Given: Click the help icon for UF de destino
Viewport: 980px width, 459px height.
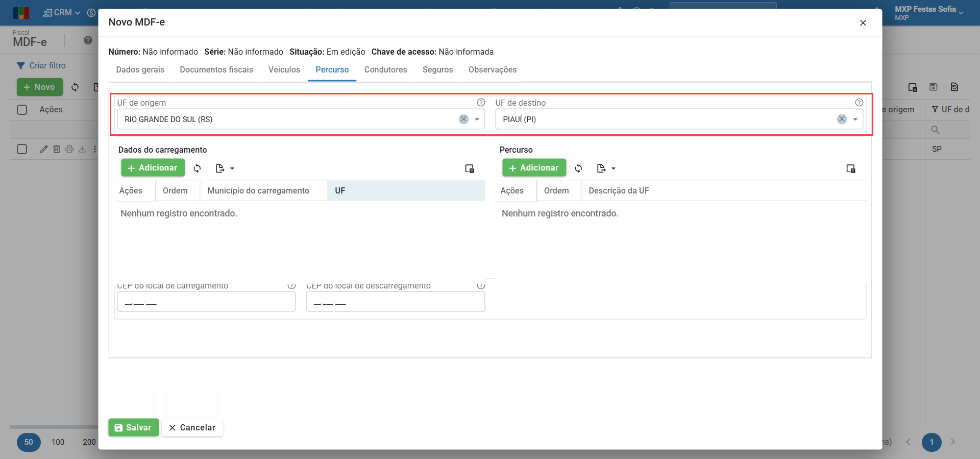Looking at the screenshot, I should (x=859, y=103).
